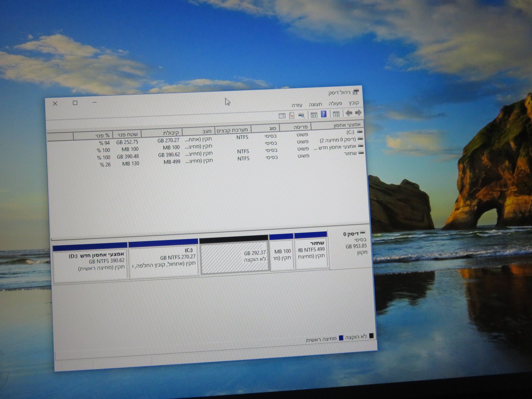Open the עזרה (Help) menu
Viewport: 532px width, 399px height.
click(x=297, y=105)
